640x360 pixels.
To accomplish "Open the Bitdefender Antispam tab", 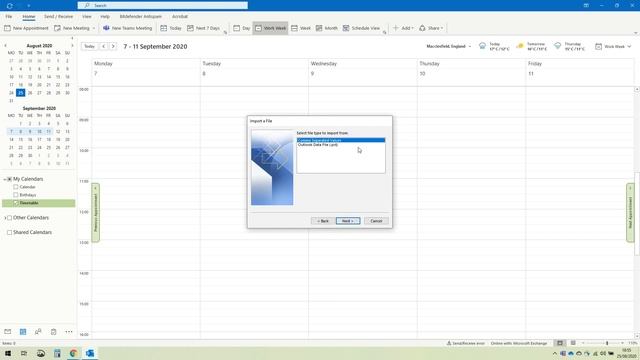I will 140,16.
